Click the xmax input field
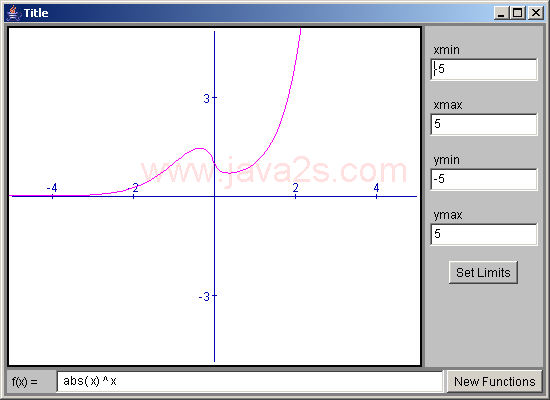This screenshot has width=550, height=400. pos(484,124)
